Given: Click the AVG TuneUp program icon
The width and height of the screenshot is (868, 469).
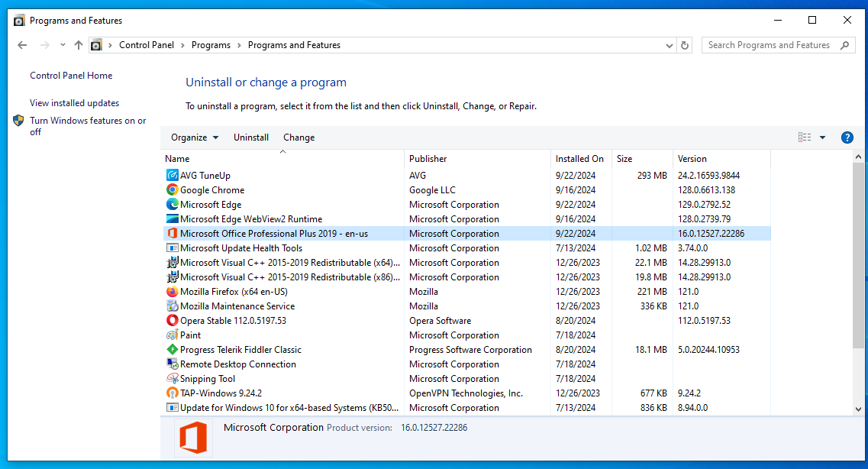Looking at the screenshot, I should tap(173, 176).
